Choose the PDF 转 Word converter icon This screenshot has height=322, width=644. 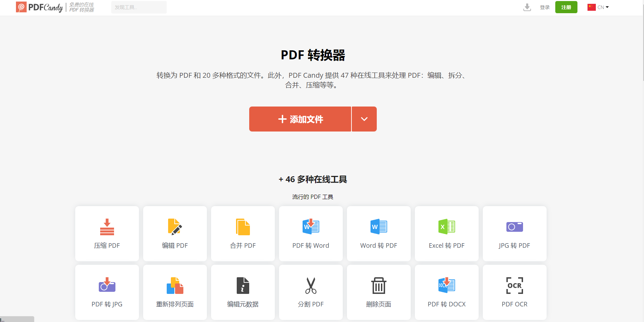[x=311, y=227]
